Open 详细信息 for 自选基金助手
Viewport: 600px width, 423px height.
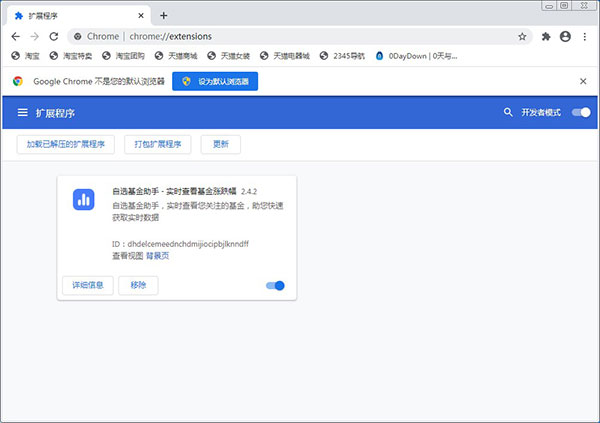pos(88,285)
